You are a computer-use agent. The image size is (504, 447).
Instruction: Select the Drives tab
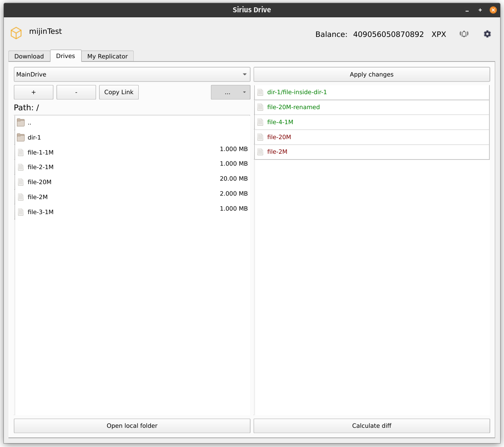66,56
